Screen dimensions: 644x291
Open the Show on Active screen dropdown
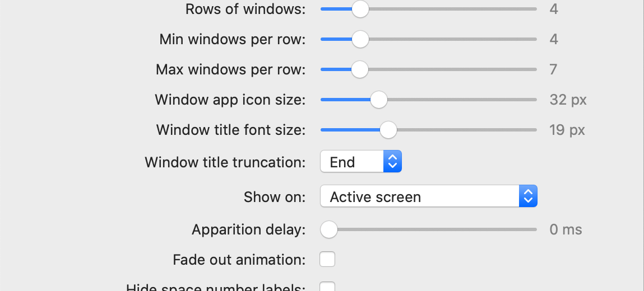(x=428, y=196)
